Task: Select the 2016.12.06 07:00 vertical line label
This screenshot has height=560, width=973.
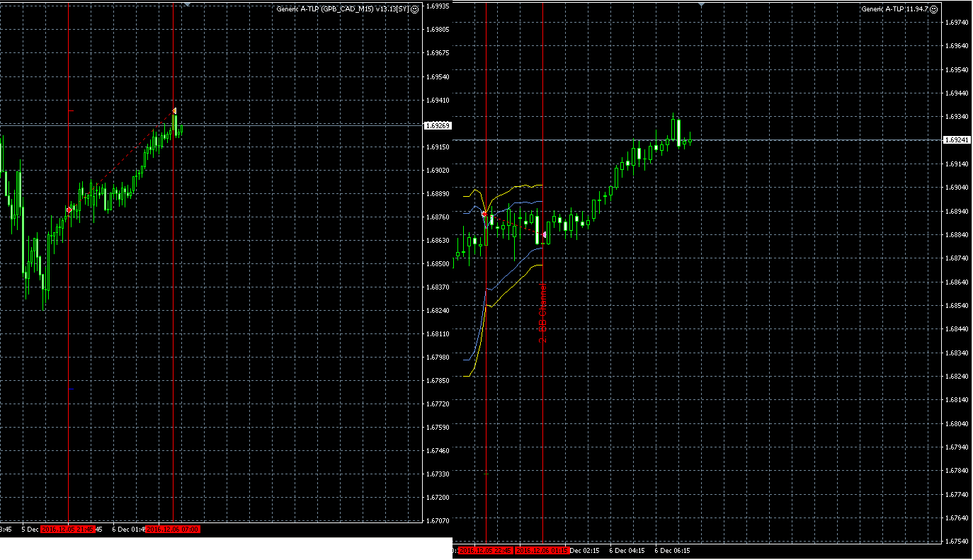Action: (173, 529)
